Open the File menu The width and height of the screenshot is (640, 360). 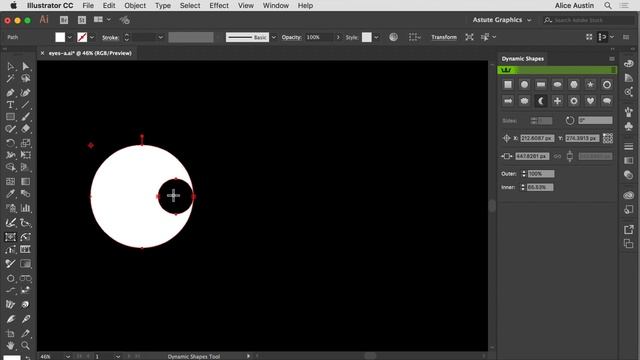coord(88,5)
